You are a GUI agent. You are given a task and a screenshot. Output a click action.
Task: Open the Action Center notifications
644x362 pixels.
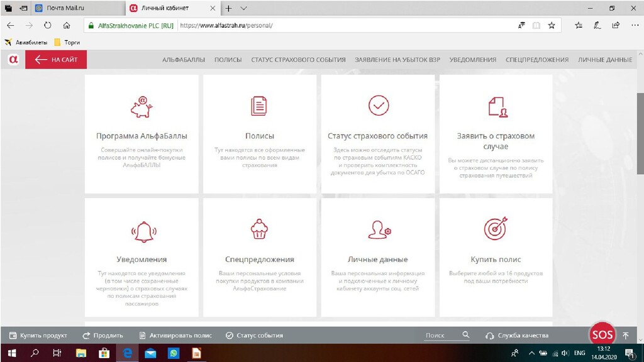tap(630, 353)
